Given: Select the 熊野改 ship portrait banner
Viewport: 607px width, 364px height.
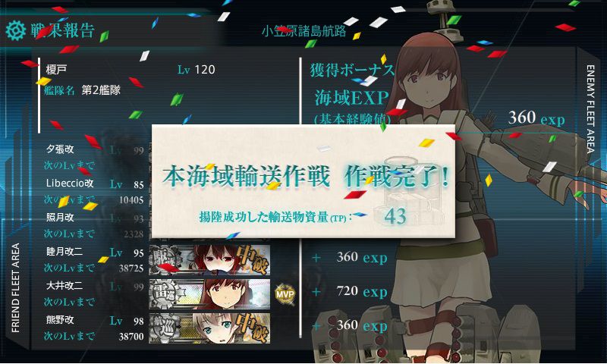Looking at the screenshot, I should [x=209, y=328].
